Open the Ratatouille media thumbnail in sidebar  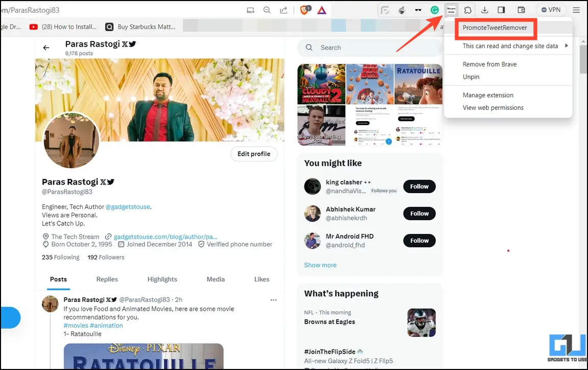click(418, 84)
